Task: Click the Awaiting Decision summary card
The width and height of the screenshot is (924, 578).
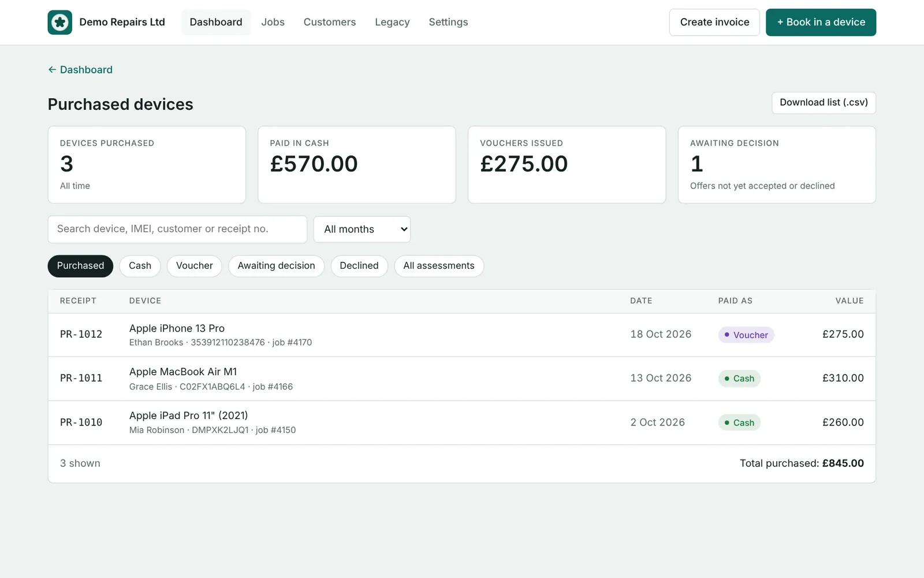Action: coord(777,165)
